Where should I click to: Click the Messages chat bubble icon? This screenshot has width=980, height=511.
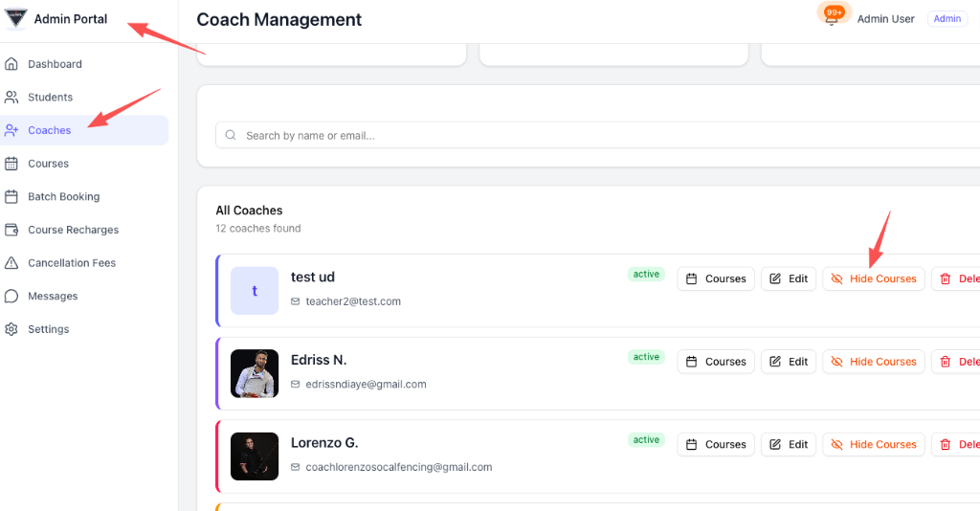tap(11, 296)
